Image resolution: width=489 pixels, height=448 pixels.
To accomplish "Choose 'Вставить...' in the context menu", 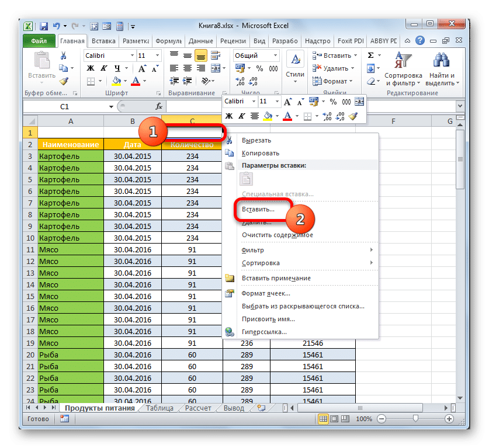I will click(258, 209).
